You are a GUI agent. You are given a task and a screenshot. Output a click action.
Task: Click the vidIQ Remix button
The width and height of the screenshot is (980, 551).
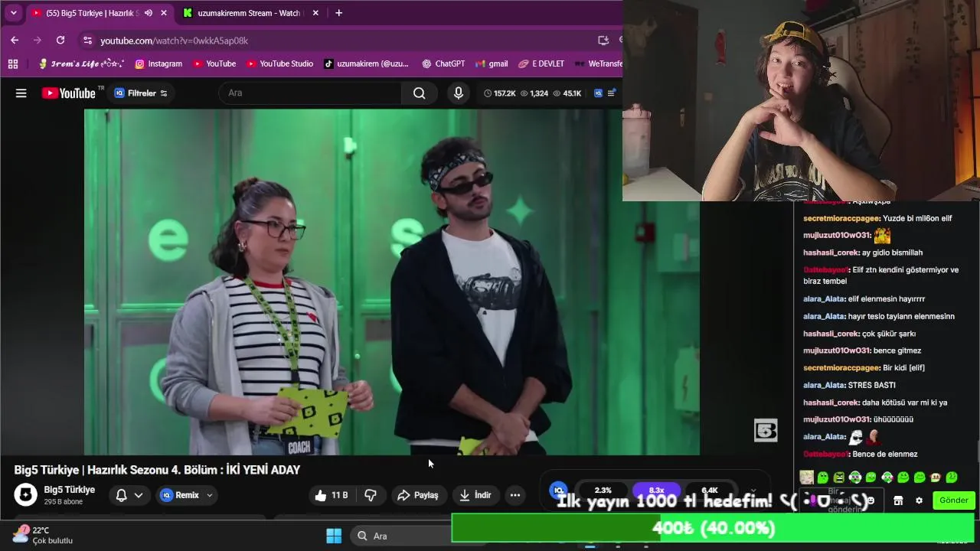(180, 495)
